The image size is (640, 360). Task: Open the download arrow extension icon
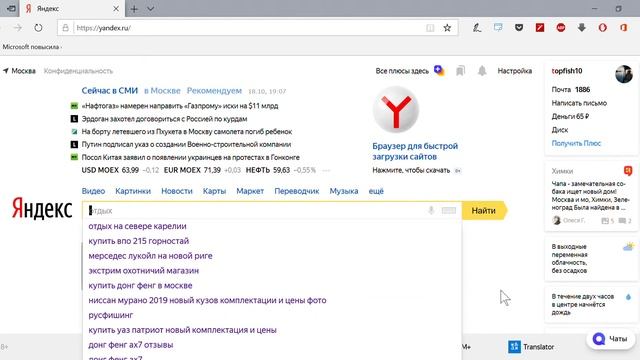click(582, 28)
